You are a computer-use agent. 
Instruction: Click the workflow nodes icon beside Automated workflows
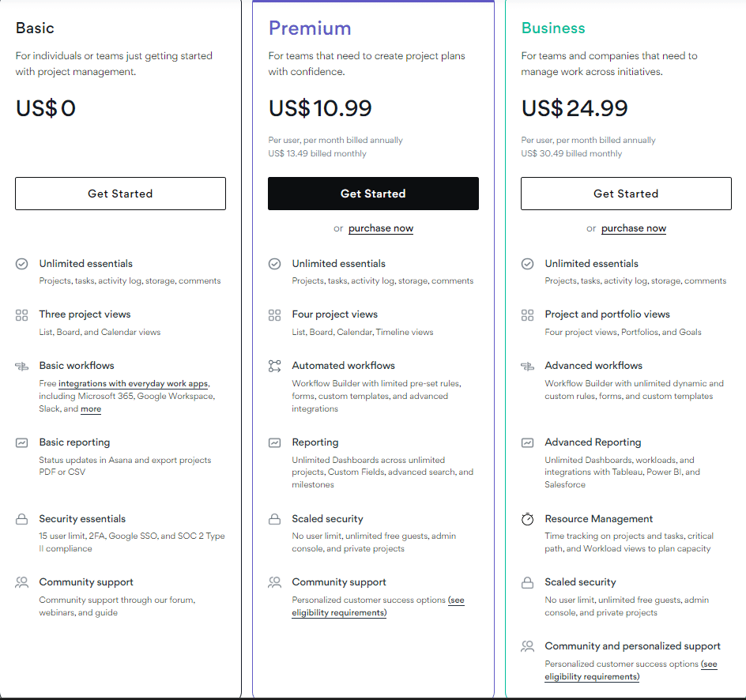pos(274,366)
